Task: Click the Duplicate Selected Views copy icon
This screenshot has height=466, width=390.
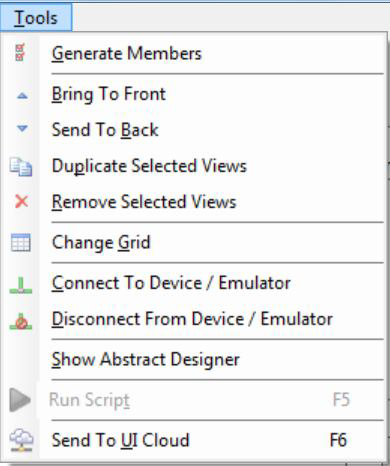Action: [21, 167]
